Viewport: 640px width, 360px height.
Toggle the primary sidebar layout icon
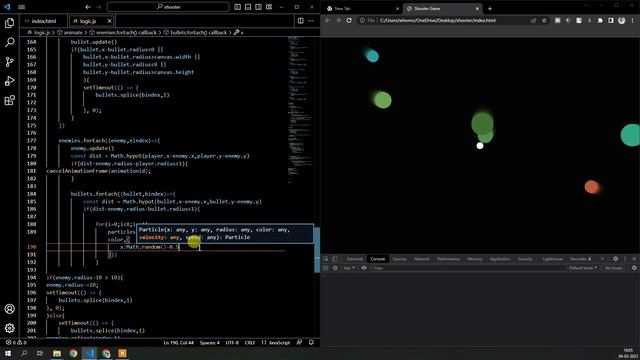pos(238,7)
